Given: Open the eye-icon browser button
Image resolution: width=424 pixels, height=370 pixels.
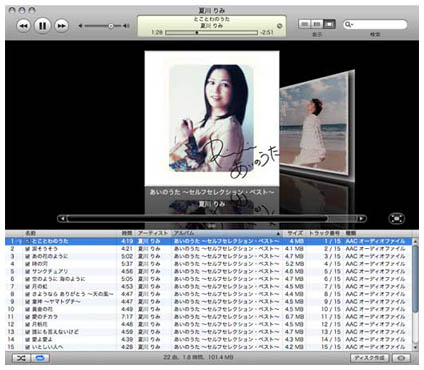Looking at the screenshot, I should pyautogui.click(x=401, y=358).
